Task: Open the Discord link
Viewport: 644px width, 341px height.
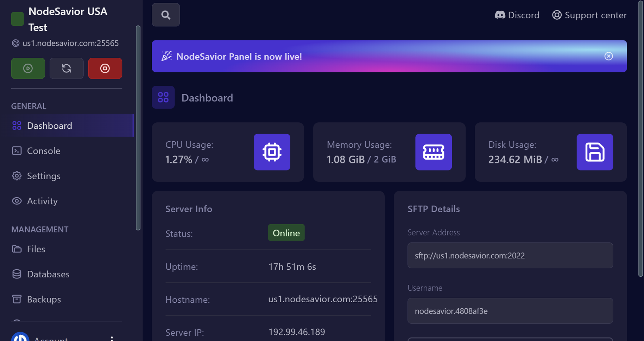Action: point(517,15)
